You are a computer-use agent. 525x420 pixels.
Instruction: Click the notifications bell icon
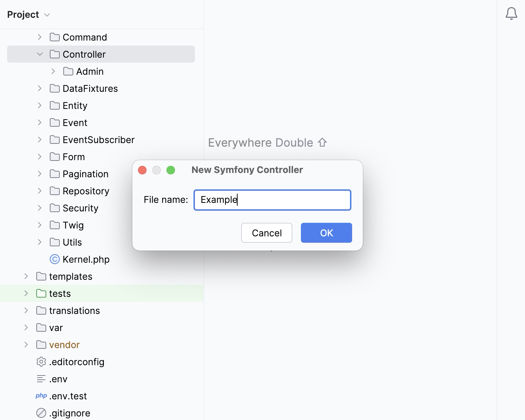[511, 14]
